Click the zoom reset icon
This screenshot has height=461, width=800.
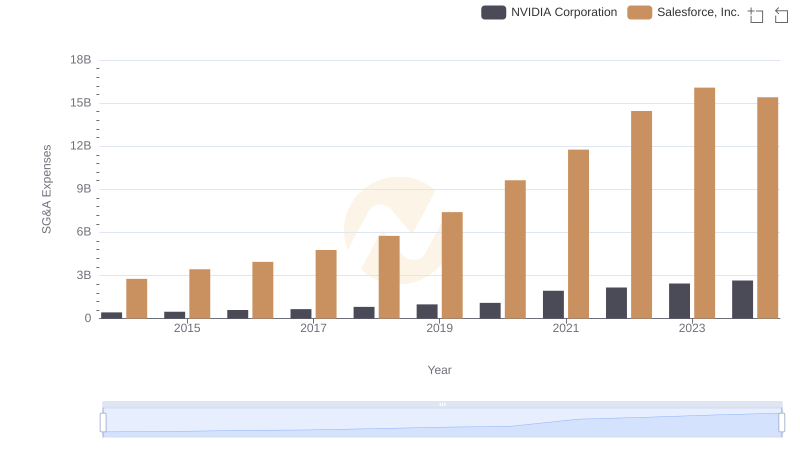pyautogui.click(x=781, y=15)
